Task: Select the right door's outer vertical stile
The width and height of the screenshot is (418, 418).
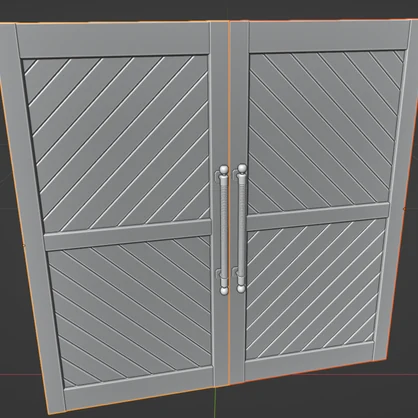Action: pos(393,190)
